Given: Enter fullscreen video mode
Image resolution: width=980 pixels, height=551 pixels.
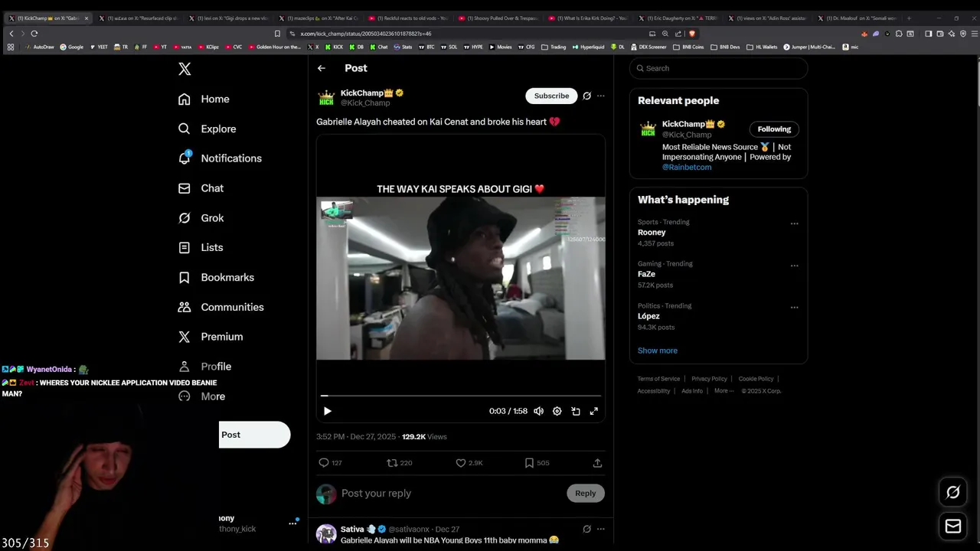Looking at the screenshot, I should coord(593,411).
